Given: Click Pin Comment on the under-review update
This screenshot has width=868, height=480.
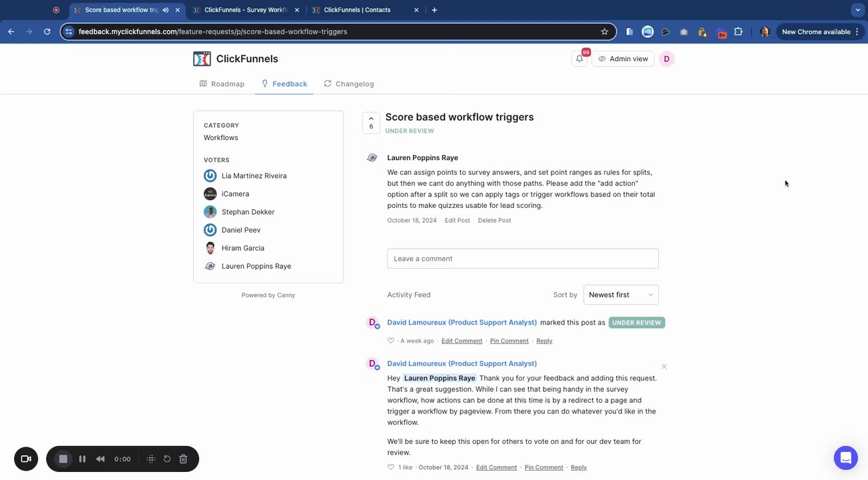Looking at the screenshot, I should coord(510,341).
